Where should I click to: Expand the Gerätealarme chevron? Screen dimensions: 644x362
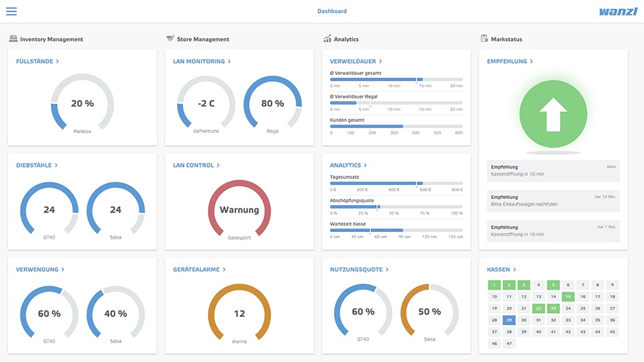pyautogui.click(x=224, y=269)
